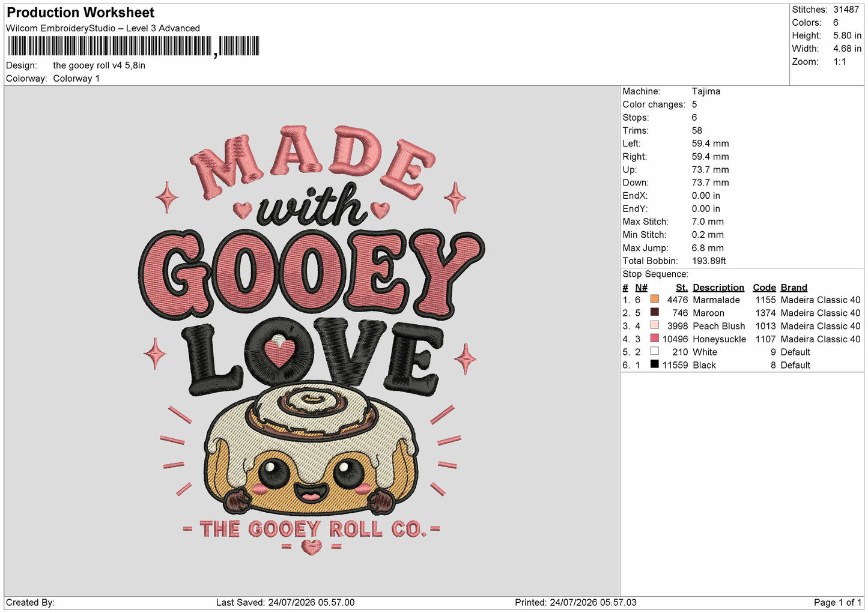Click the 'Maroon' description cell

pos(708,313)
